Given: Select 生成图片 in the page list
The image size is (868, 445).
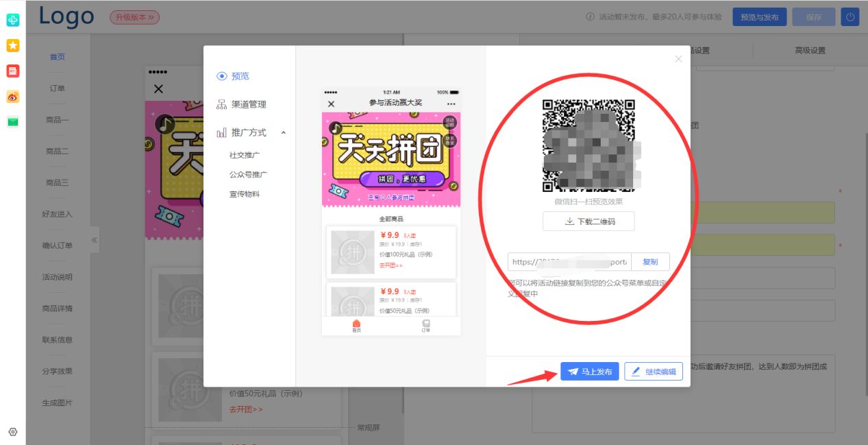Looking at the screenshot, I should pyautogui.click(x=58, y=402).
